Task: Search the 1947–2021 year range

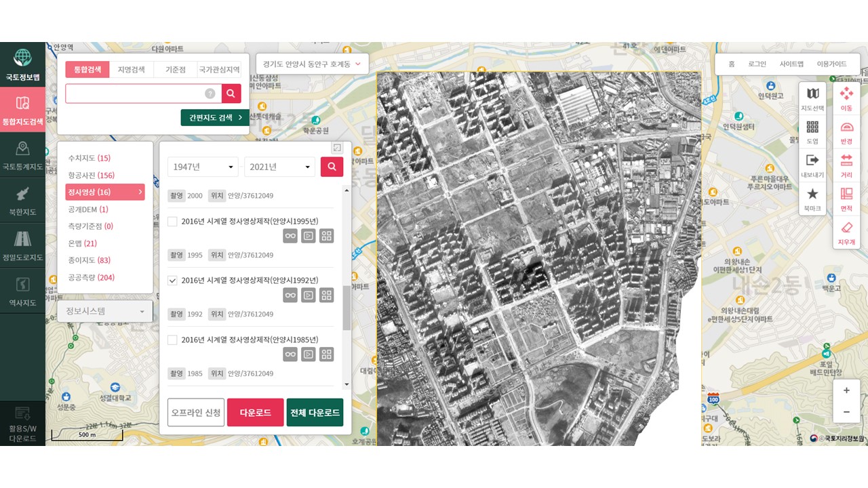Action: click(332, 167)
